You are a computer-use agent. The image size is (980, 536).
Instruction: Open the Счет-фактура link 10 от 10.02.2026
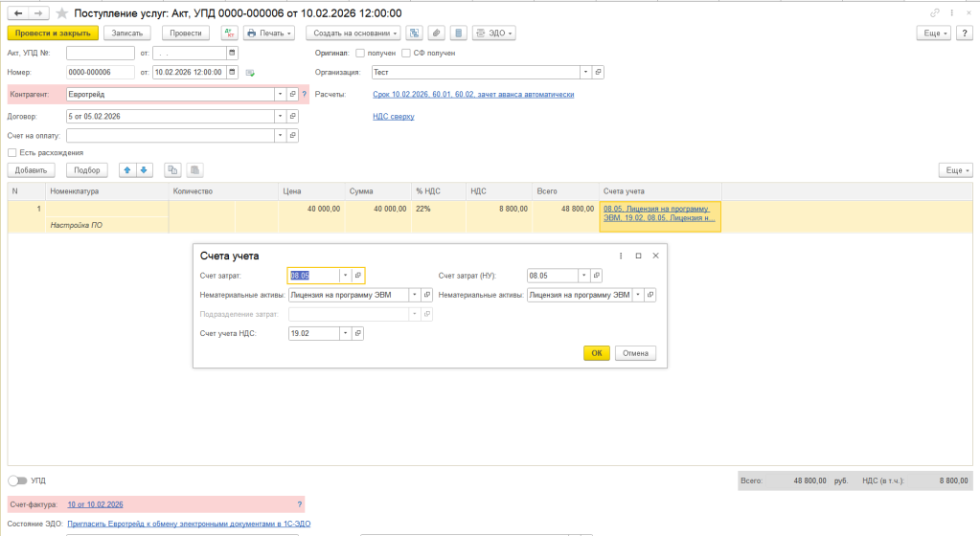coord(95,504)
